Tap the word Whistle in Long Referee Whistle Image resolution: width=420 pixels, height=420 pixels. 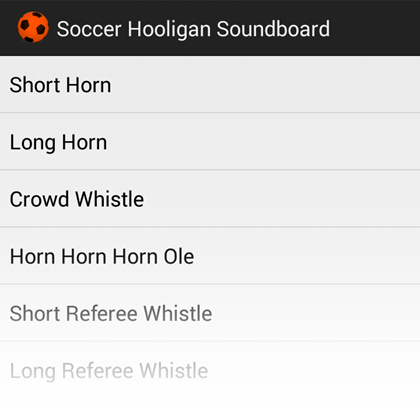coord(174,371)
